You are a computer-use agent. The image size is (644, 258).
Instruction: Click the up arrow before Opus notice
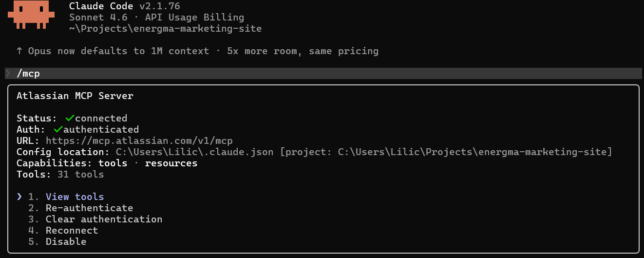(19, 51)
